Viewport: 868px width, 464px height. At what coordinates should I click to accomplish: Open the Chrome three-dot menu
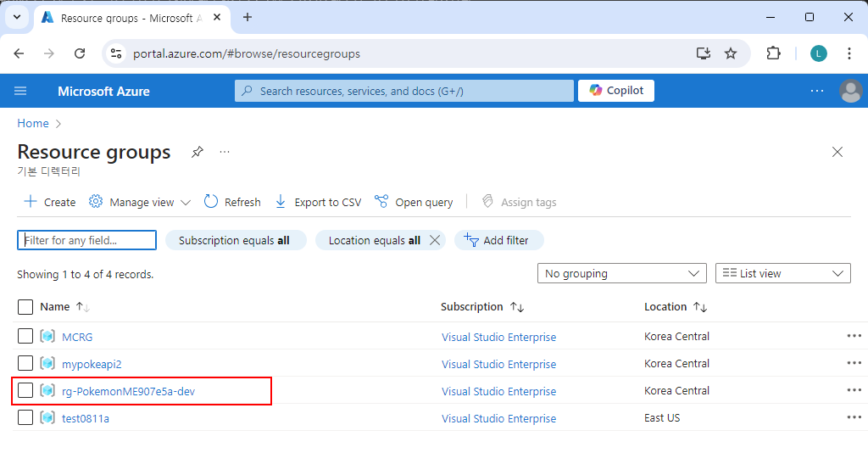tap(849, 53)
